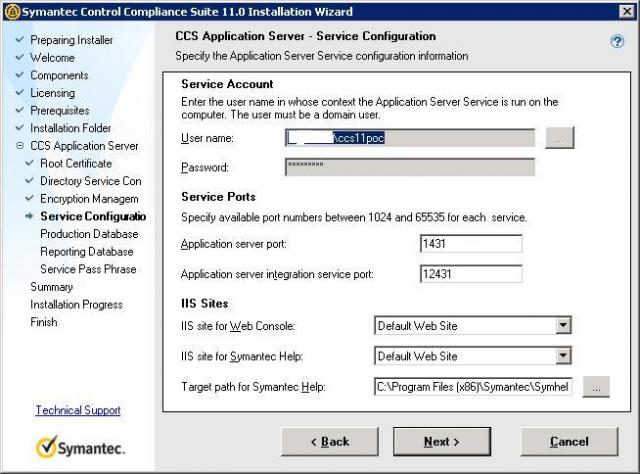The height and width of the screenshot is (474, 640).
Task: Focus the User name input field
Action: pos(410,138)
